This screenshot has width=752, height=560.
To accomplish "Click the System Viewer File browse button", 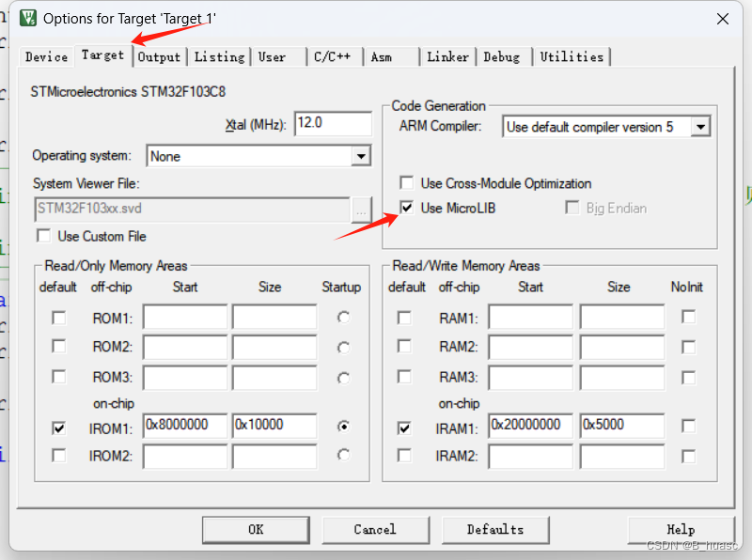I will coord(361,210).
